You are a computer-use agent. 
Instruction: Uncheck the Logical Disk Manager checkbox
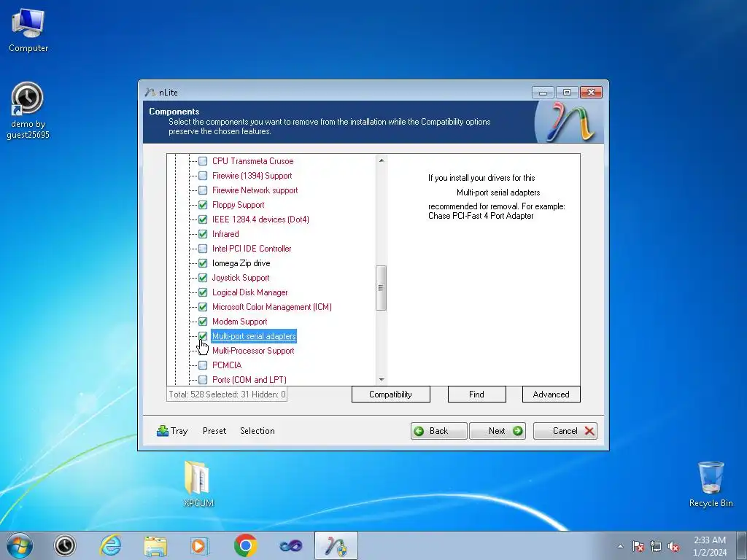203,292
